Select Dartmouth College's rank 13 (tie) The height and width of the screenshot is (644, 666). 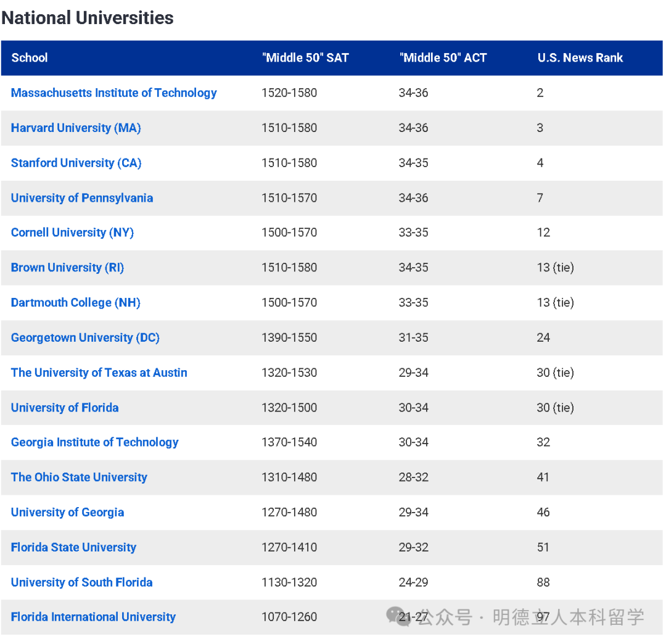(555, 302)
